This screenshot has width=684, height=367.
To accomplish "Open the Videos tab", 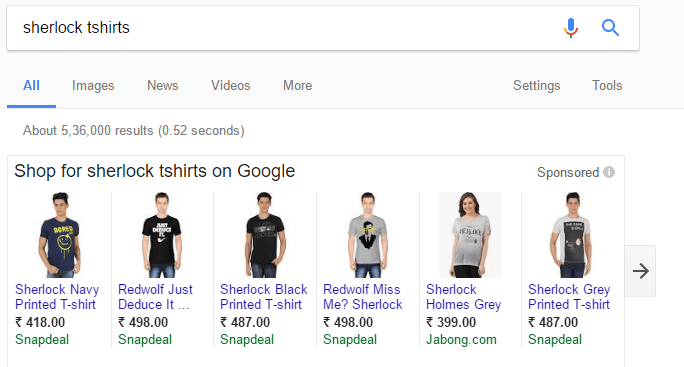I will (x=231, y=86).
